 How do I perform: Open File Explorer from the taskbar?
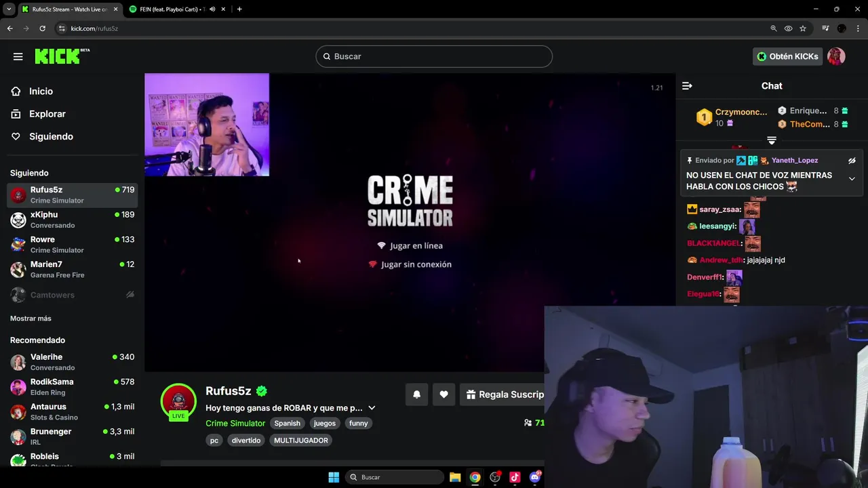pyautogui.click(x=455, y=477)
